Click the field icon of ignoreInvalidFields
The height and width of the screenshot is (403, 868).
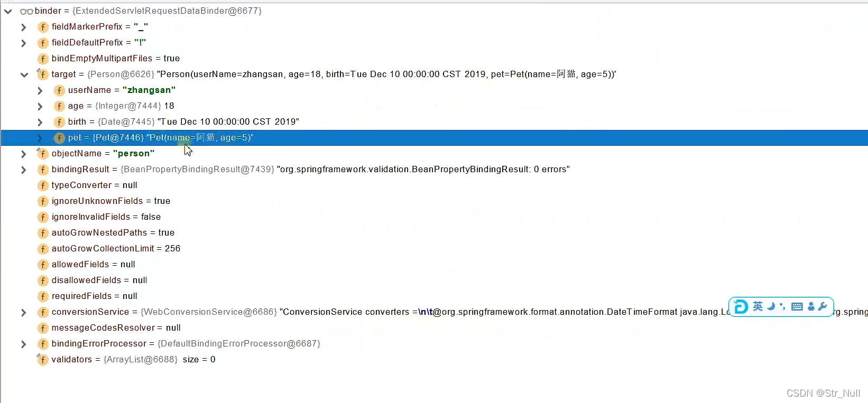(x=43, y=217)
